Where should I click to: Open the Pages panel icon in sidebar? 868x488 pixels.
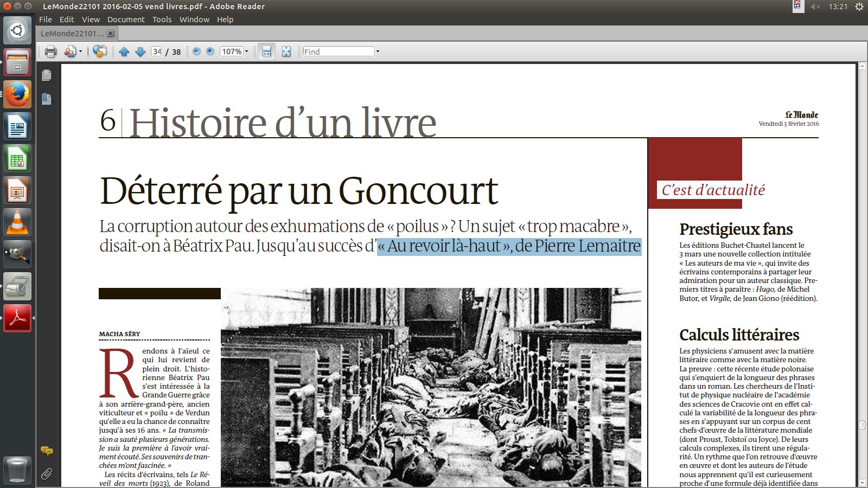pyautogui.click(x=47, y=75)
